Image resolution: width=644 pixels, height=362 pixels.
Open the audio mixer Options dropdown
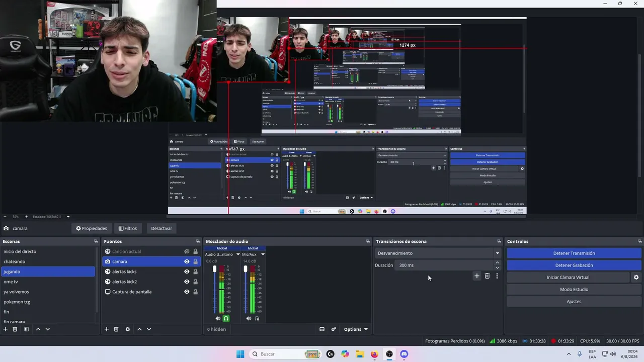pos(355,329)
